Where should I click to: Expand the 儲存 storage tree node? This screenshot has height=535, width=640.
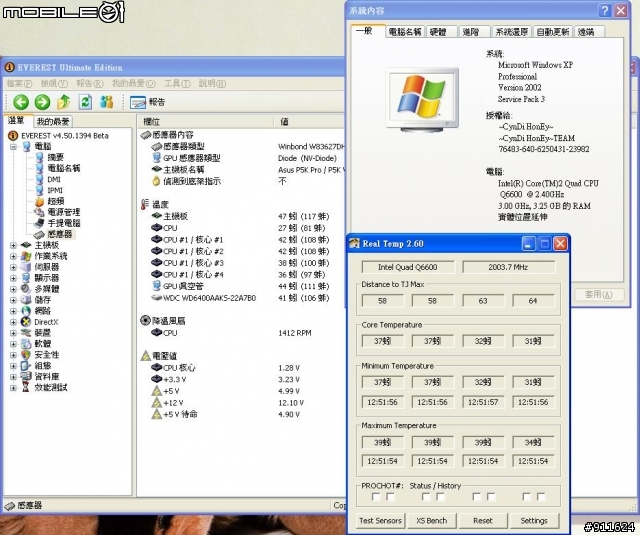tap(13, 300)
